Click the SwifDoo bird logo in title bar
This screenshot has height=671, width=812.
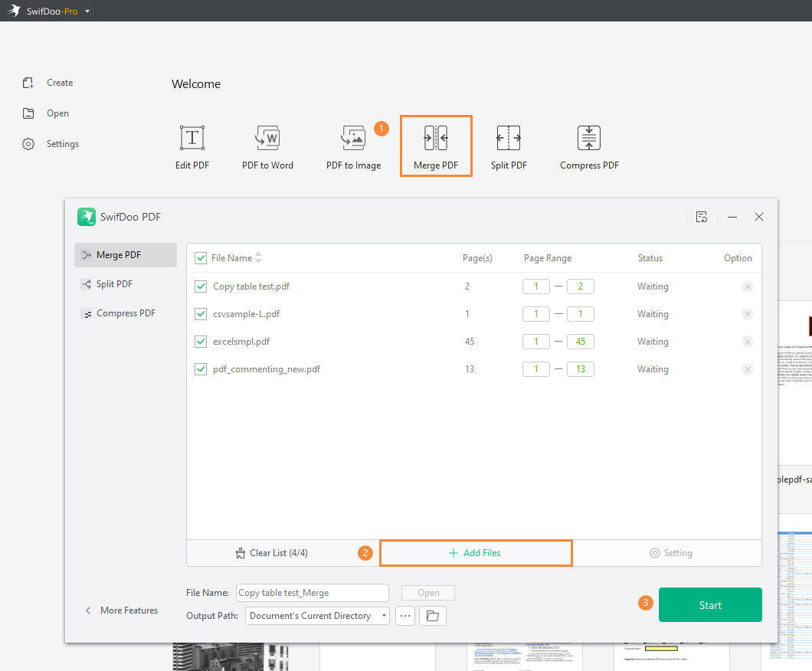point(14,11)
